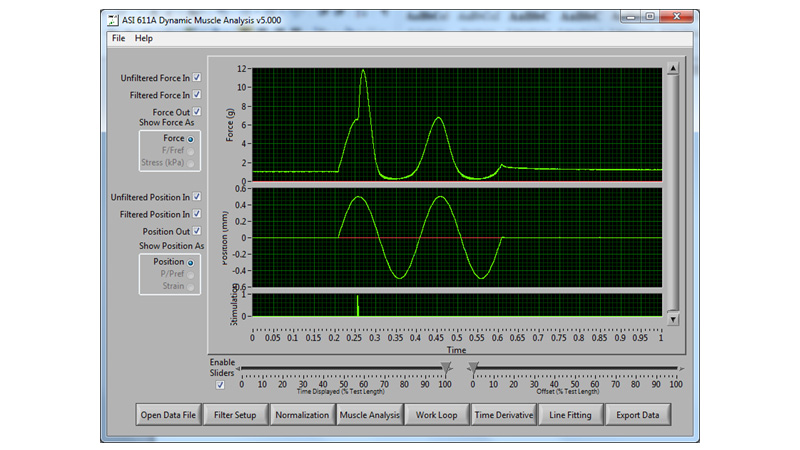Toggle the Enable Sliders checkbox
Screen dimensions: 800x450
click(x=220, y=385)
